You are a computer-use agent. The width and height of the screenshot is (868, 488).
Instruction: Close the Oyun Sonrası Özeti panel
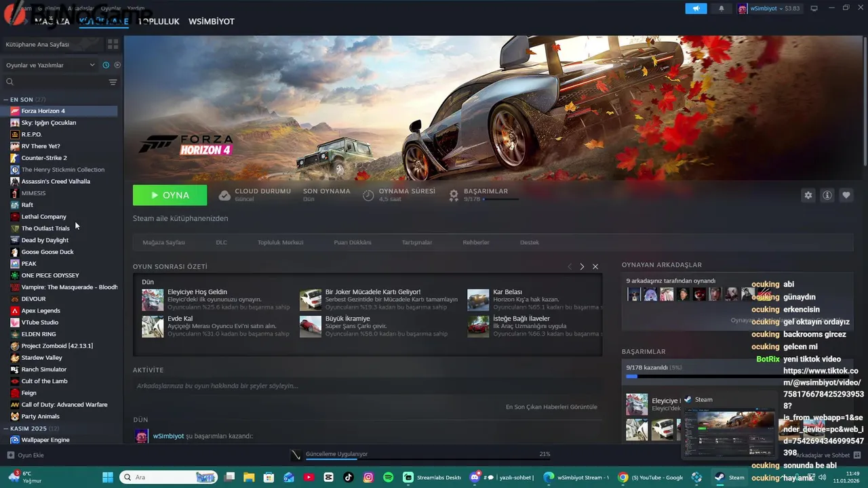click(x=595, y=266)
